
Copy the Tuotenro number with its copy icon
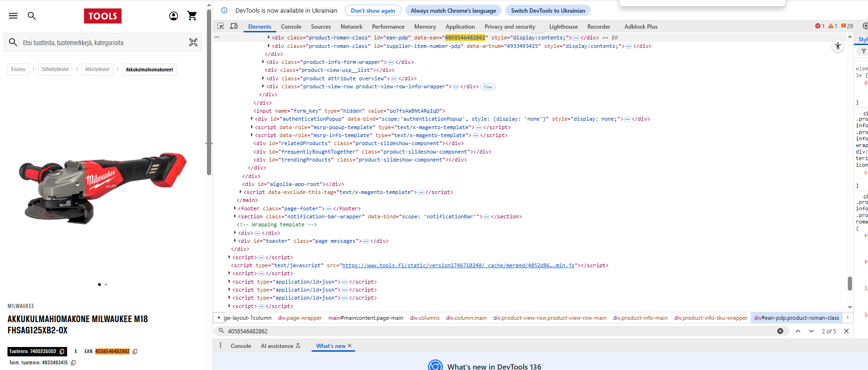pos(62,351)
